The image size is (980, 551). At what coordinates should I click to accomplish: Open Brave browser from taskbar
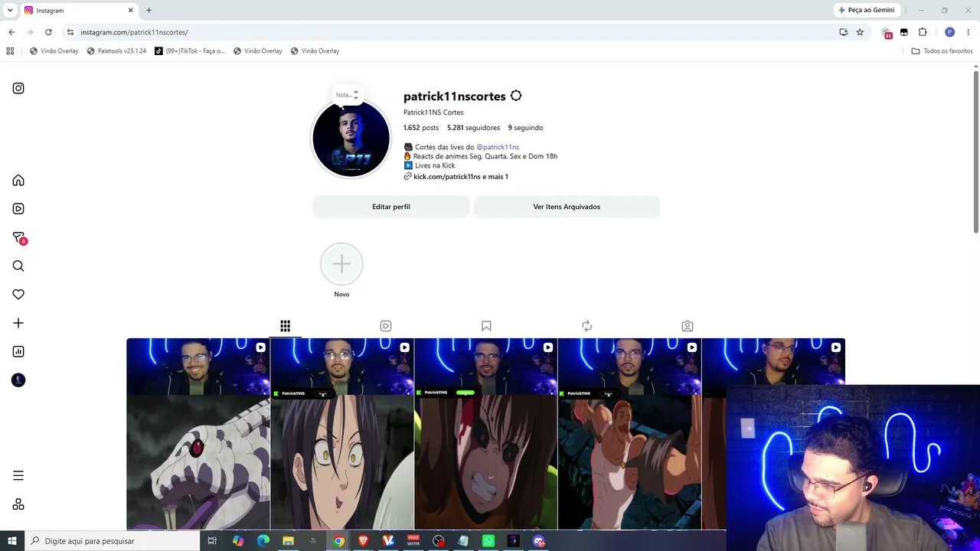point(363,541)
